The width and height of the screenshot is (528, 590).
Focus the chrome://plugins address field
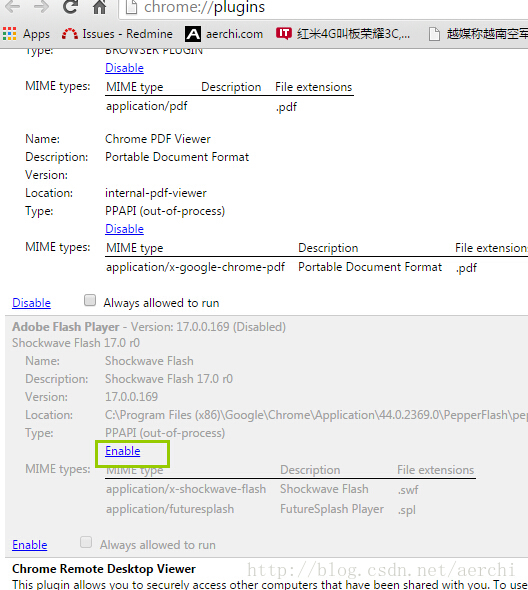pos(324,8)
